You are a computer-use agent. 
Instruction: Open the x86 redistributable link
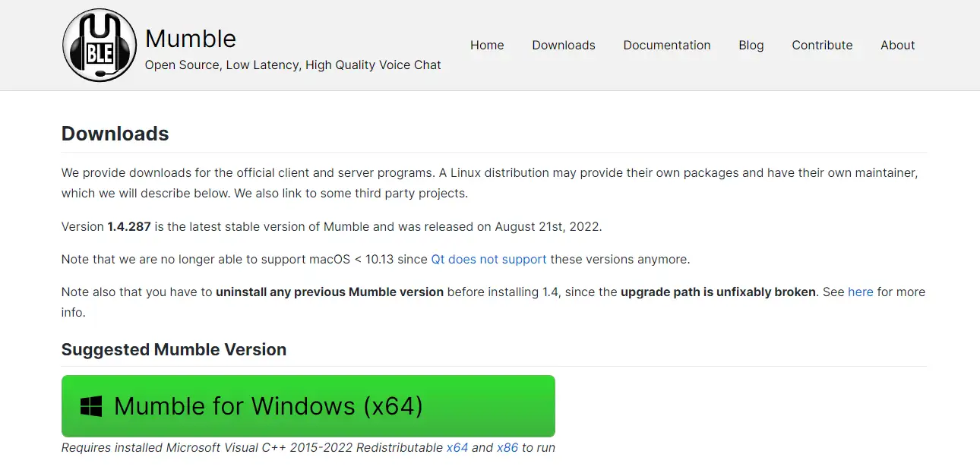click(507, 448)
